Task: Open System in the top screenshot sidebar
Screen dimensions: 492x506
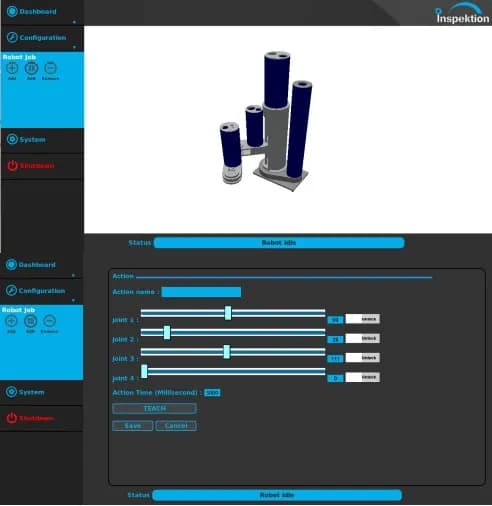Action: (x=26, y=139)
